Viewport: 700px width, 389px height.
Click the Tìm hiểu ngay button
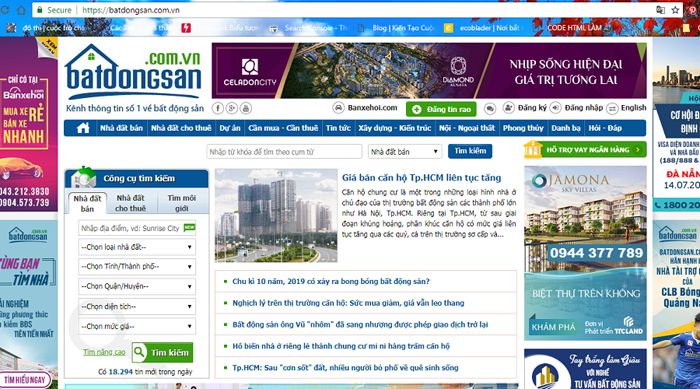[x=25, y=380]
